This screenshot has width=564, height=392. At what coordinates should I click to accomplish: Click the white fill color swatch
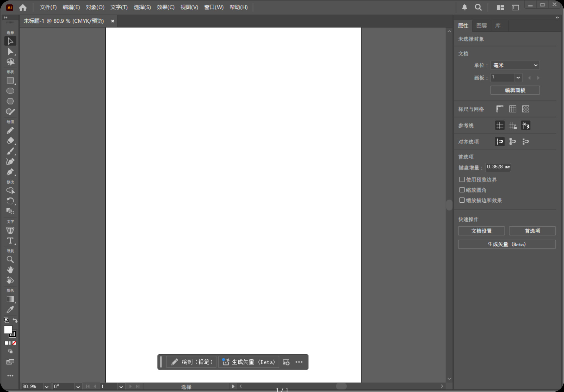click(8, 330)
